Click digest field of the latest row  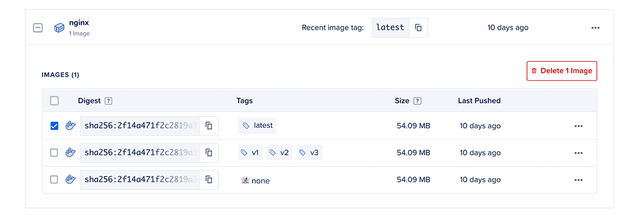click(x=139, y=126)
